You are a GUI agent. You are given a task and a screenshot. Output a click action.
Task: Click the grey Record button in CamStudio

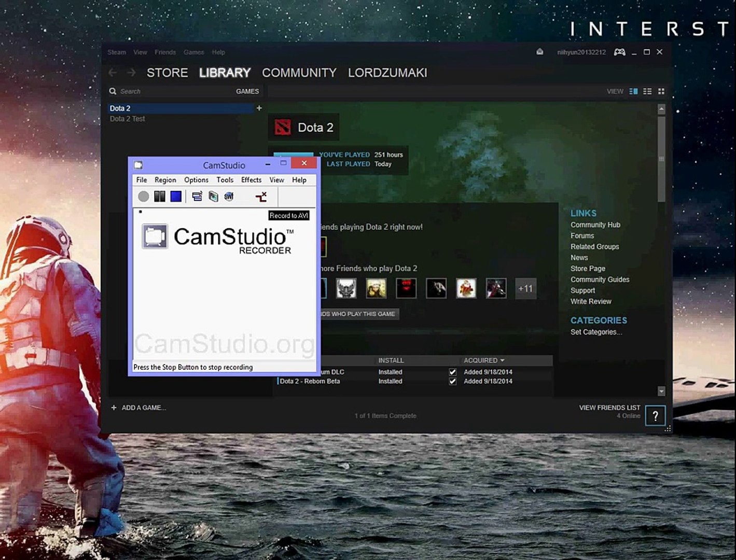144,196
